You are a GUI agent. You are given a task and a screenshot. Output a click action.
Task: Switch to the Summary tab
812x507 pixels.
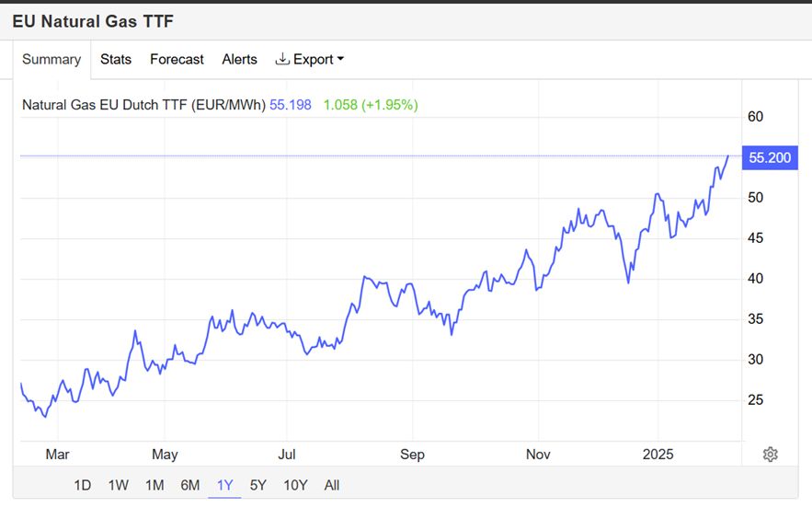tap(51, 60)
